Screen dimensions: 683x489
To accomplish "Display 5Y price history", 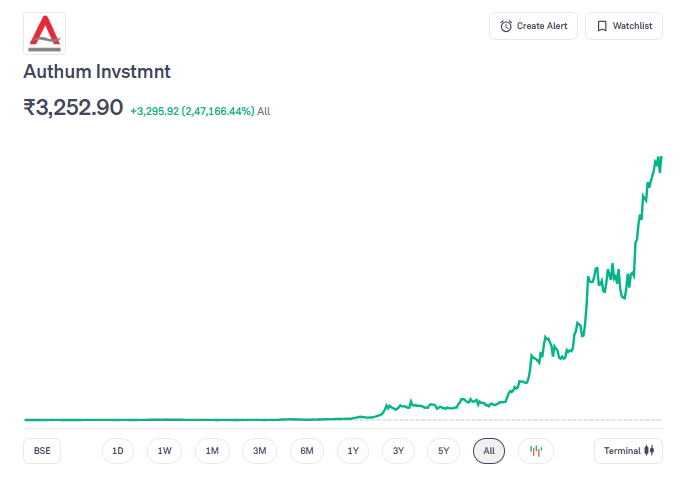I will 443,451.
